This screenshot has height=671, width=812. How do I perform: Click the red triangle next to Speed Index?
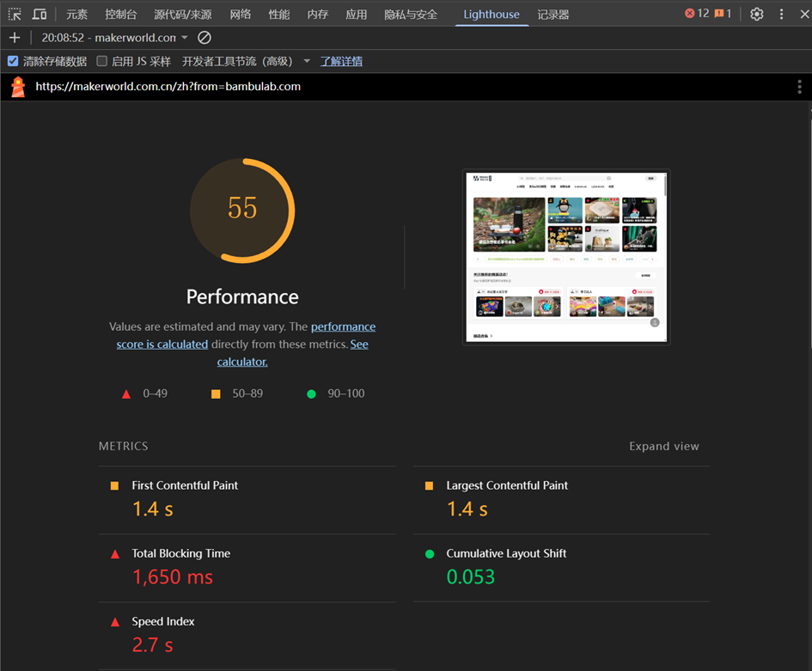pos(115,622)
